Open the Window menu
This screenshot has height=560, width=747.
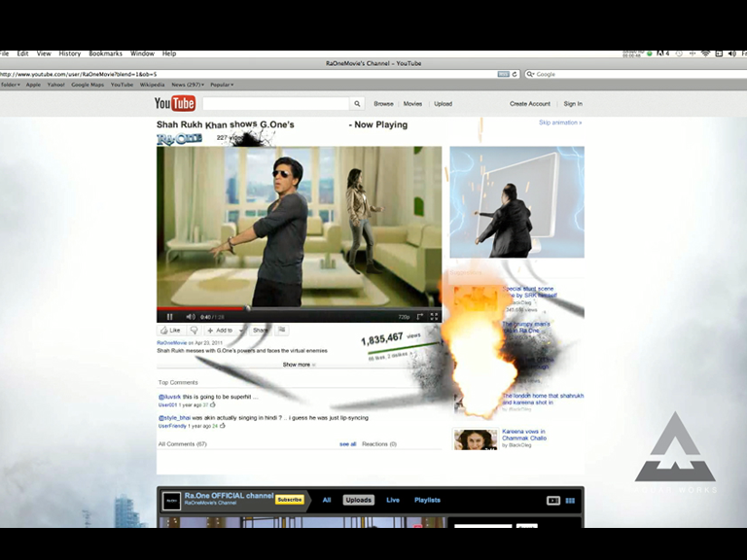[x=142, y=53]
